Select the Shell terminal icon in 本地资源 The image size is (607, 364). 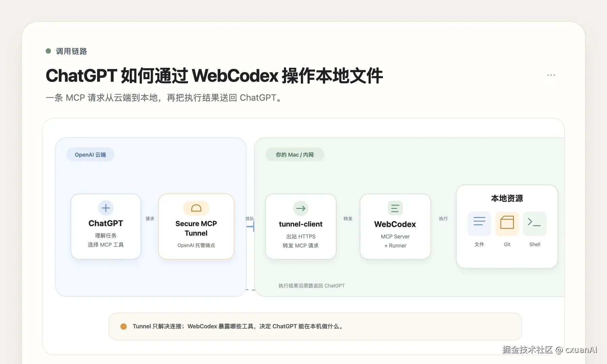coord(535,223)
